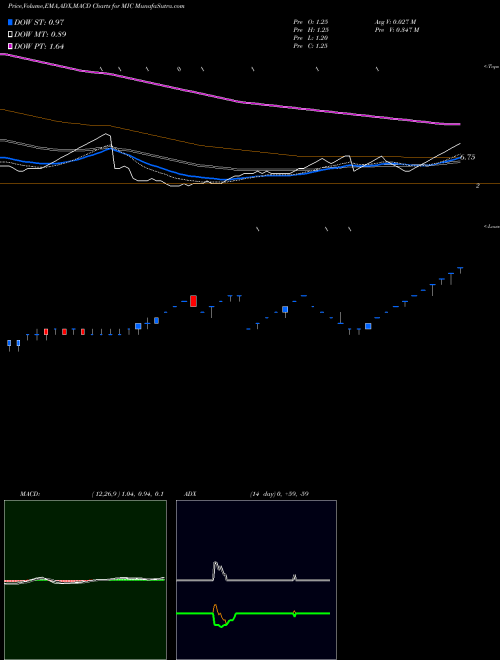Screen dimensions: 500x660
Task: Click the 'Pre O: 1.25' value
Action: click(x=311, y=22)
